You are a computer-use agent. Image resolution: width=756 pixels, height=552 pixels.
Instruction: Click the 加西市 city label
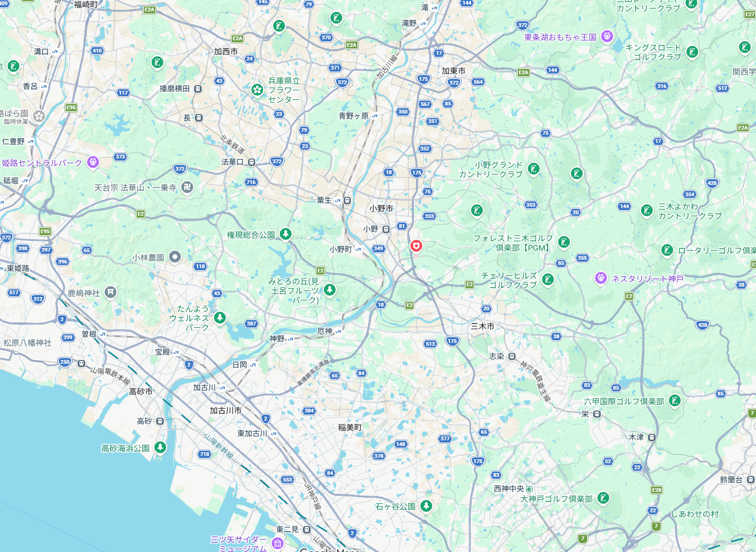[226, 52]
